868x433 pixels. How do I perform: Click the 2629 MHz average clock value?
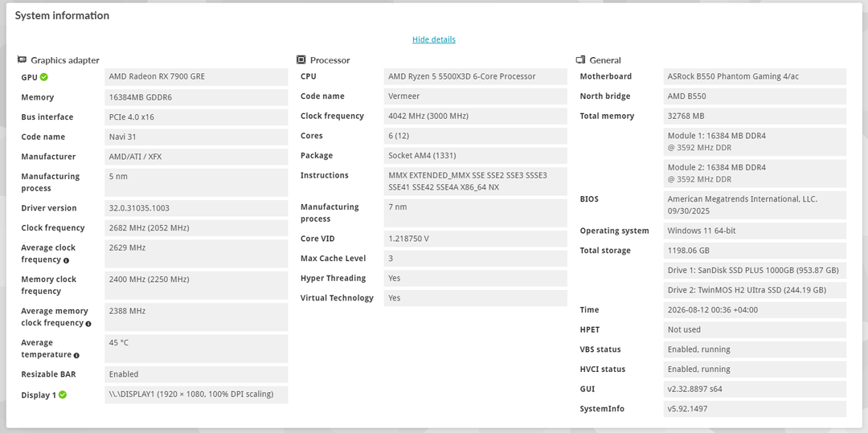coord(197,254)
